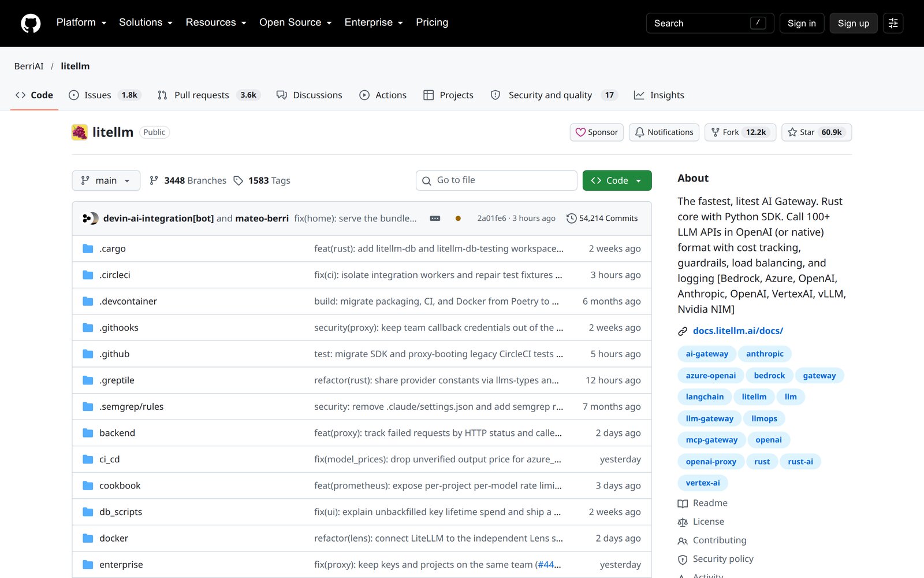Screen dimensions: 924x578
Task: Open the docs.litellm.ai/docs/ link
Action: [x=738, y=331]
